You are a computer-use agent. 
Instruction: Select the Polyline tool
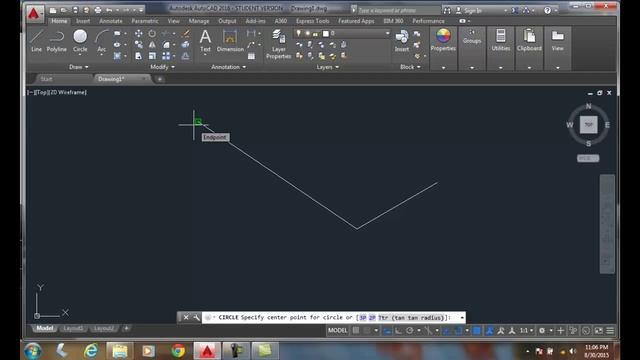pos(56,41)
